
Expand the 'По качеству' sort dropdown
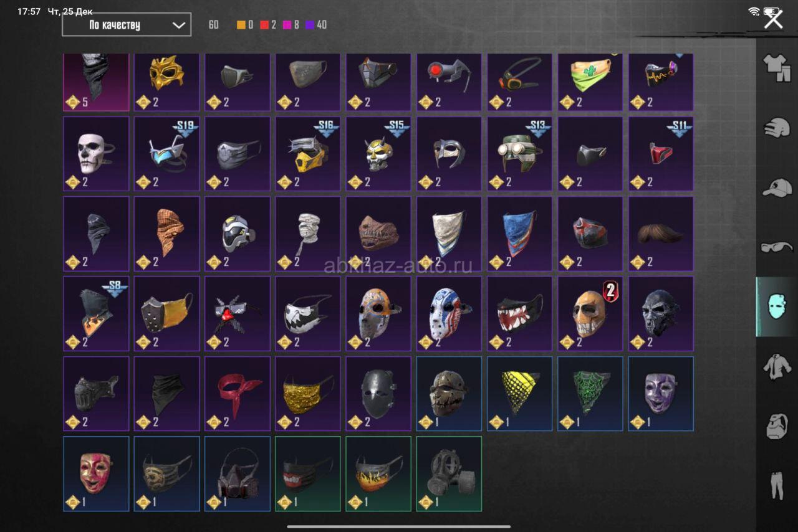pos(127,25)
